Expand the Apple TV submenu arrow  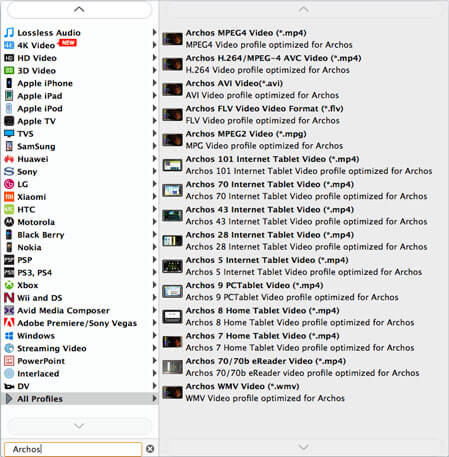[x=154, y=121]
